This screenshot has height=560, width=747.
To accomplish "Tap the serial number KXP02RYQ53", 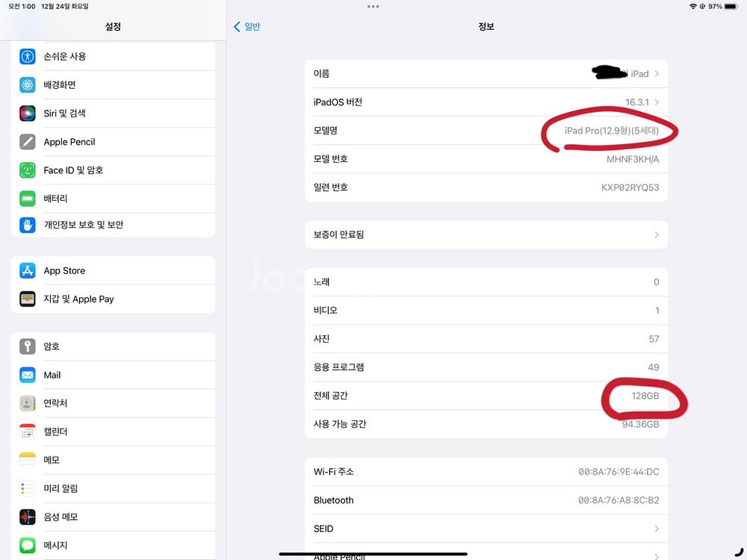I will coord(630,187).
